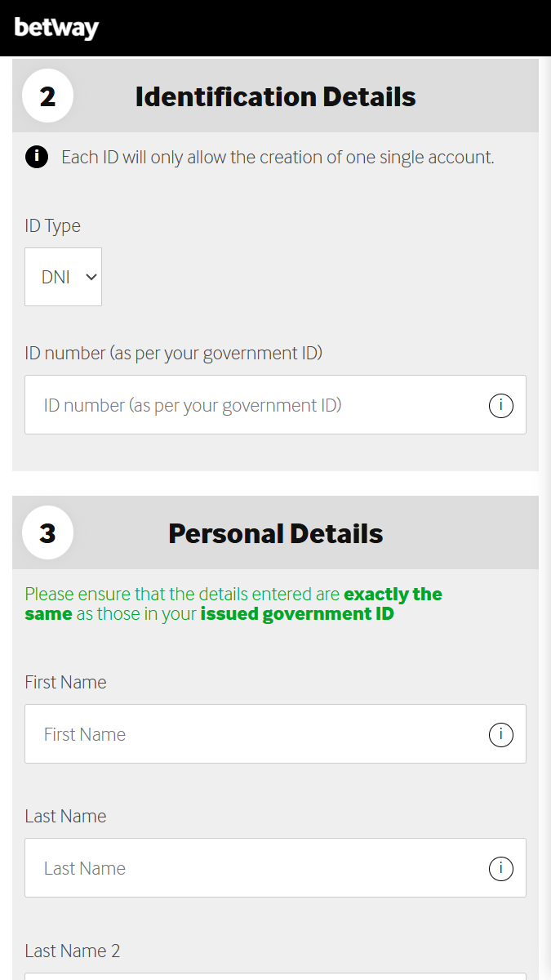Click the "First Name" label text
This screenshot has width=551, height=980.
tap(65, 682)
